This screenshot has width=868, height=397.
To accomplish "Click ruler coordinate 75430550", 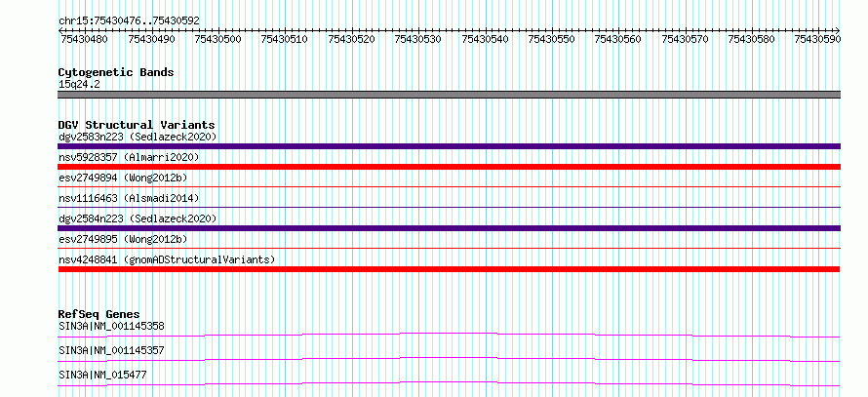I will 551,39.
